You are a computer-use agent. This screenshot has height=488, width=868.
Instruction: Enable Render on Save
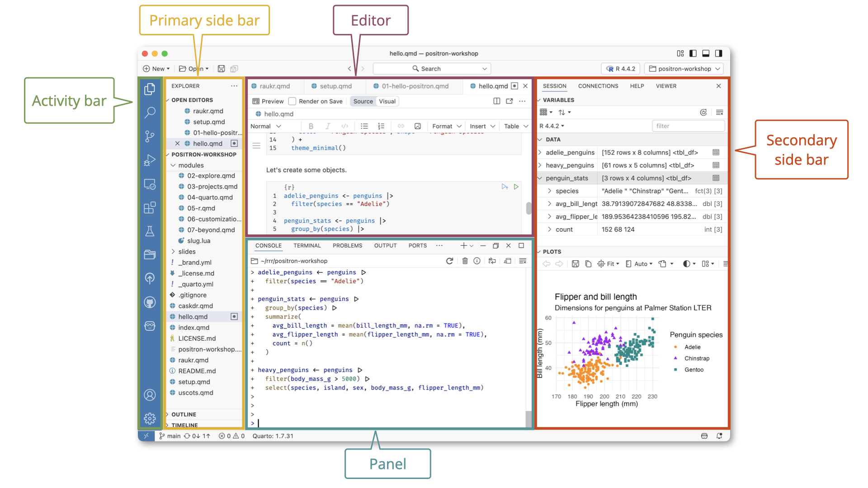[292, 101]
